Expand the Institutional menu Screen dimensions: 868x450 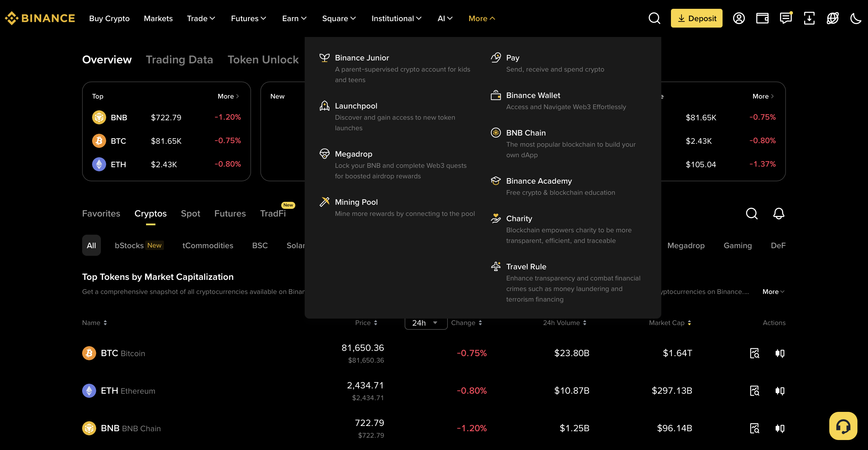tap(396, 18)
